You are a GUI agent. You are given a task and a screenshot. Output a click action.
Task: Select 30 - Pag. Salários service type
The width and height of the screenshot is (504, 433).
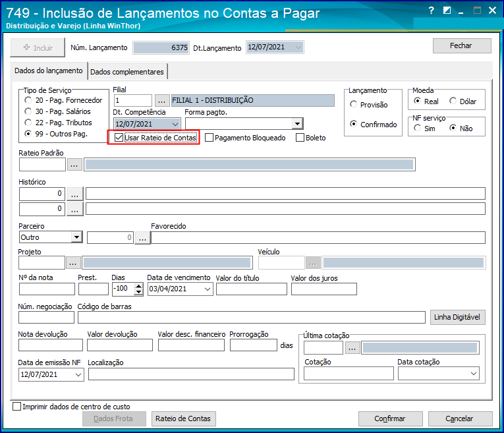57,111
